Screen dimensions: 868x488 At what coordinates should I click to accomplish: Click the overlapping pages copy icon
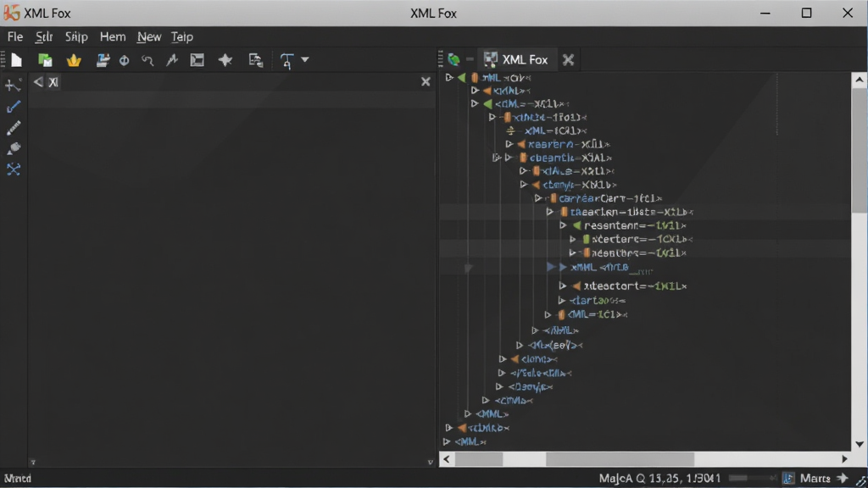coord(256,60)
